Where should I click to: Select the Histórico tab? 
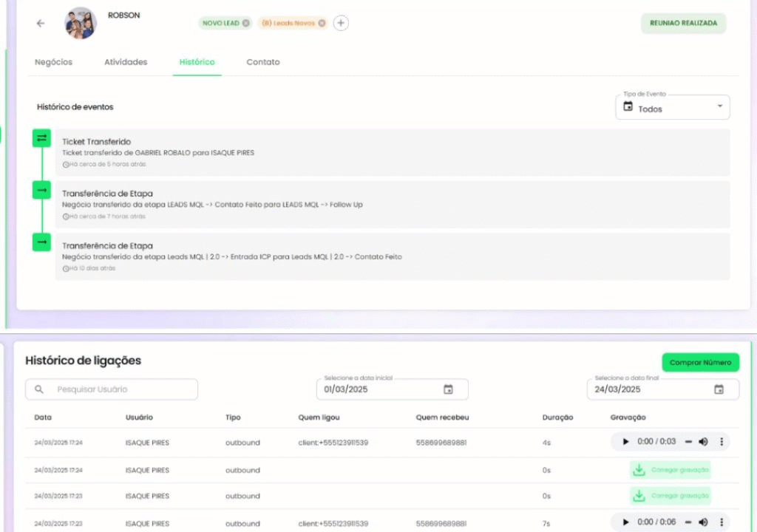click(197, 62)
